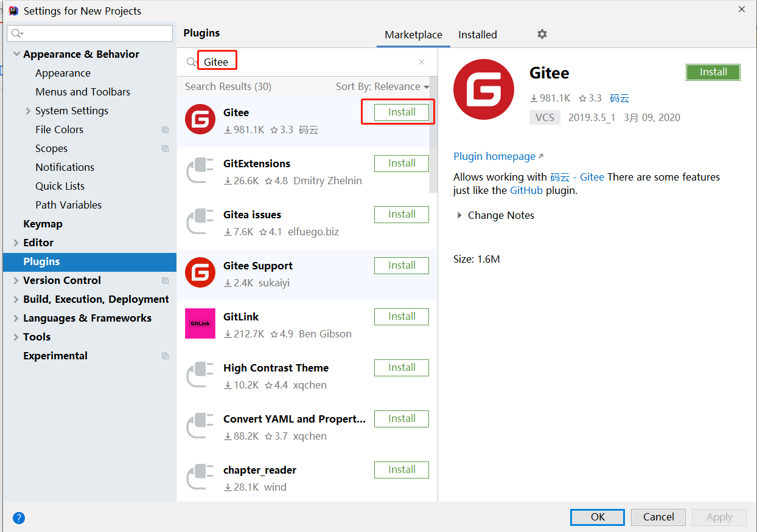Click the copy icon beside Experimental
The height and width of the screenshot is (532, 757).
point(165,356)
